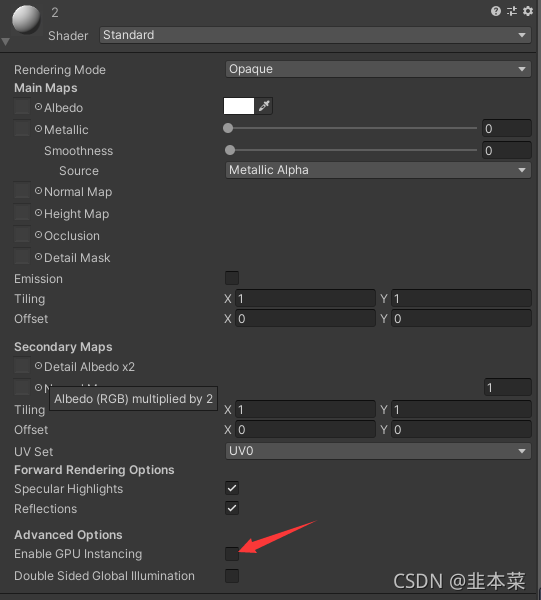541x600 pixels.
Task: Open the UV Set dropdown
Action: coord(378,451)
